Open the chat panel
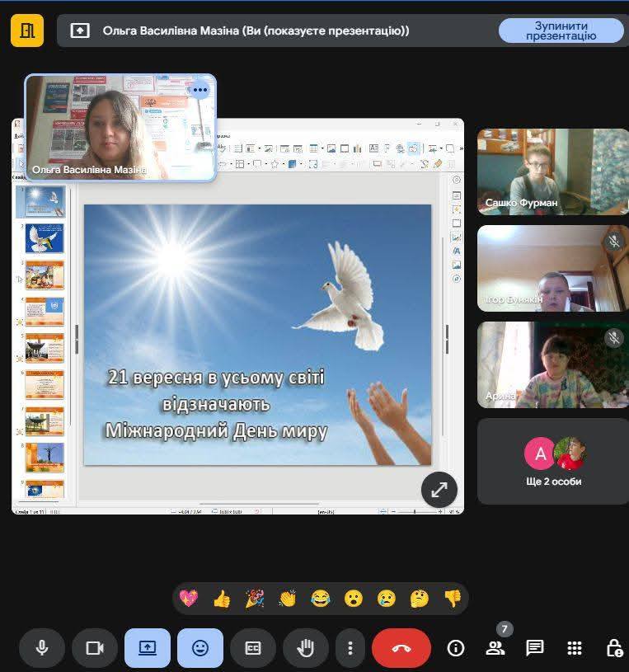The width and height of the screenshot is (629, 672). point(535,648)
